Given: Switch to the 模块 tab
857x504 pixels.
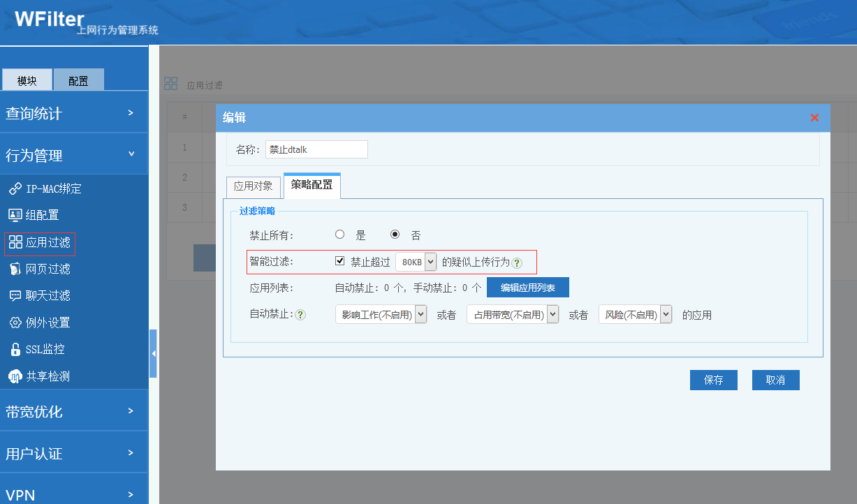Looking at the screenshot, I should pyautogui.click(x=27, y=80).
